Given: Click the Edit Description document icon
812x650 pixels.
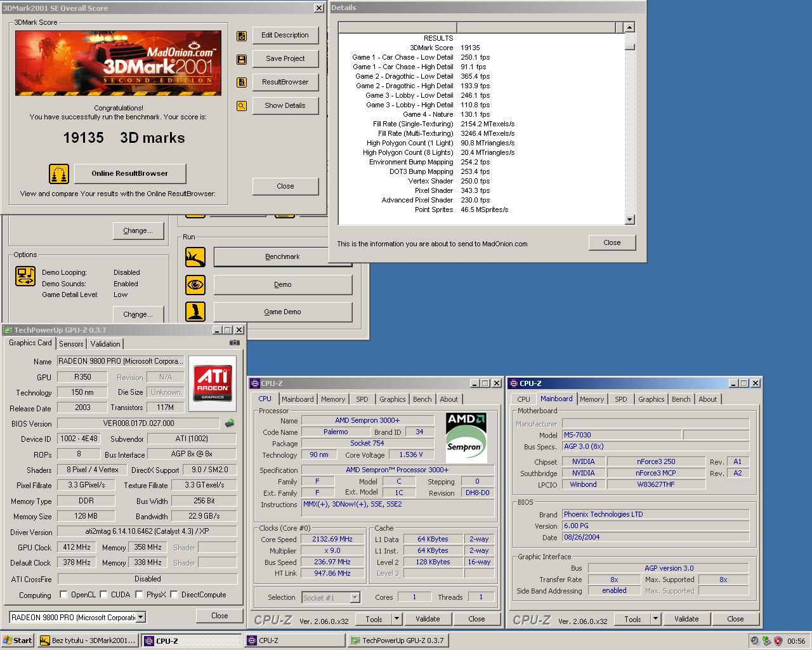Looking at the screenshot, I should point(242,36).
